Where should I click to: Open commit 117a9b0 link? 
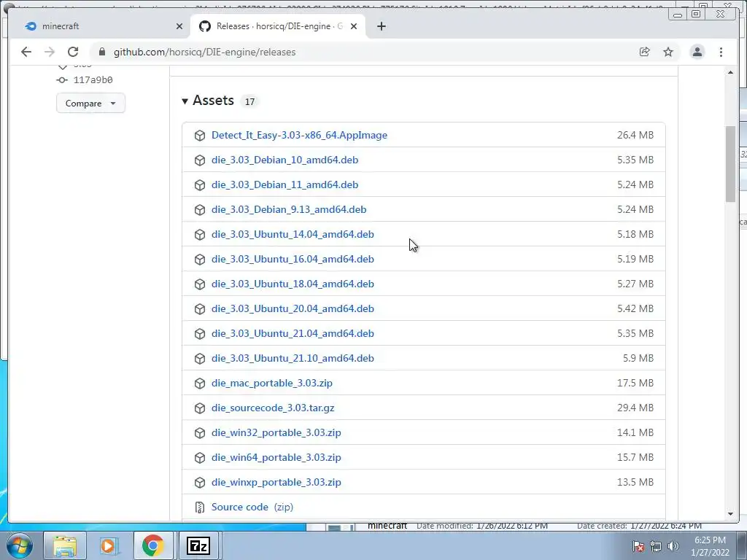pos(93,80)
